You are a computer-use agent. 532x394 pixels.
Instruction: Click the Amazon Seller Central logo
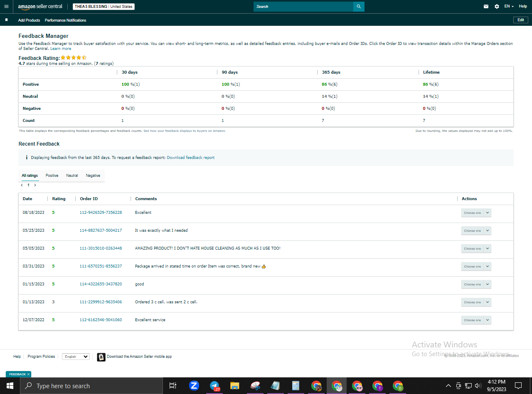point(40,7)
